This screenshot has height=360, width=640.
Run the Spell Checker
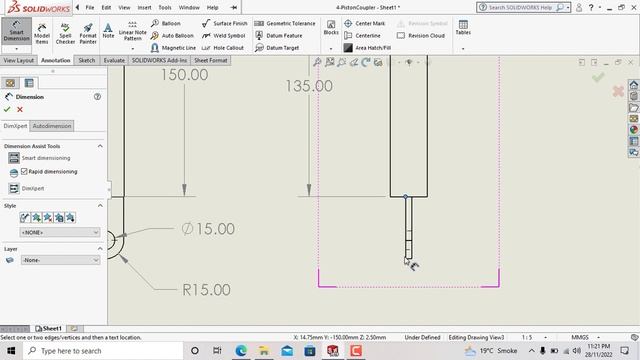65,33
